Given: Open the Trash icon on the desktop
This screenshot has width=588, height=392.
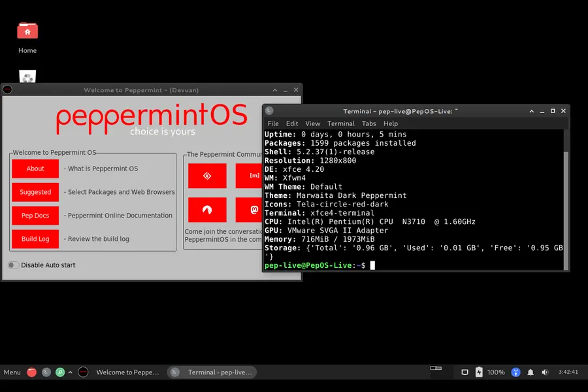Looking at the screenshot, I should 27,76.
